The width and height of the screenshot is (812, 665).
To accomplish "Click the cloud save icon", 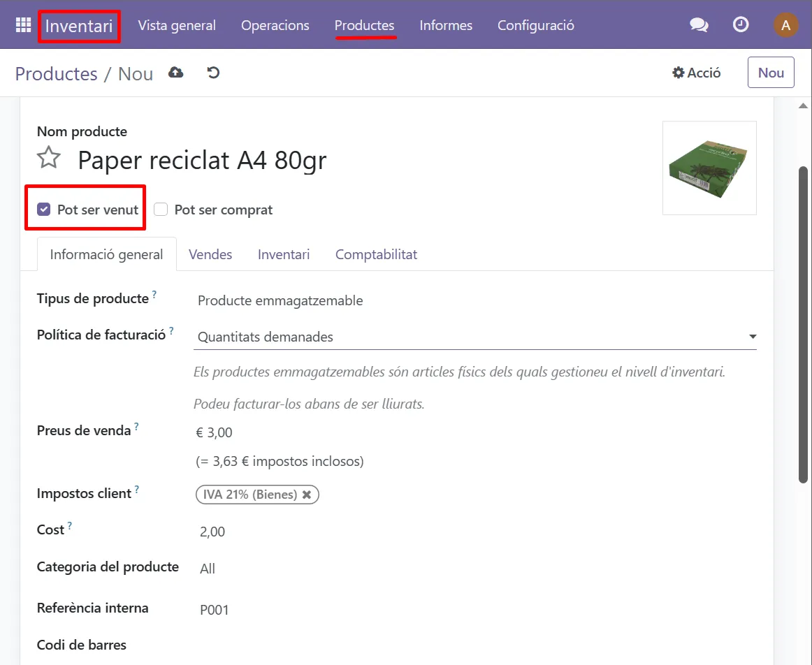I will point(176,73).
